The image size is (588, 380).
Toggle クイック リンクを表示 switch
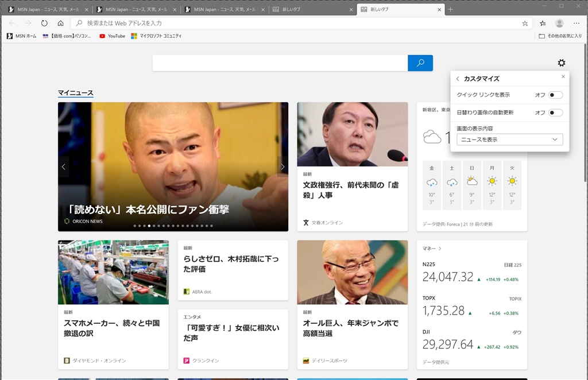point(555,95)
